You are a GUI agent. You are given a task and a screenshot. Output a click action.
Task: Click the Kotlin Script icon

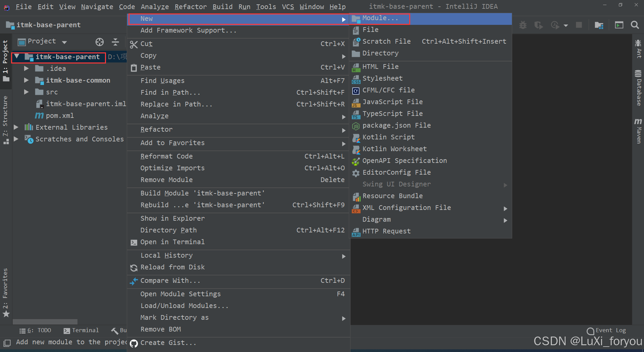pos(356,138)
